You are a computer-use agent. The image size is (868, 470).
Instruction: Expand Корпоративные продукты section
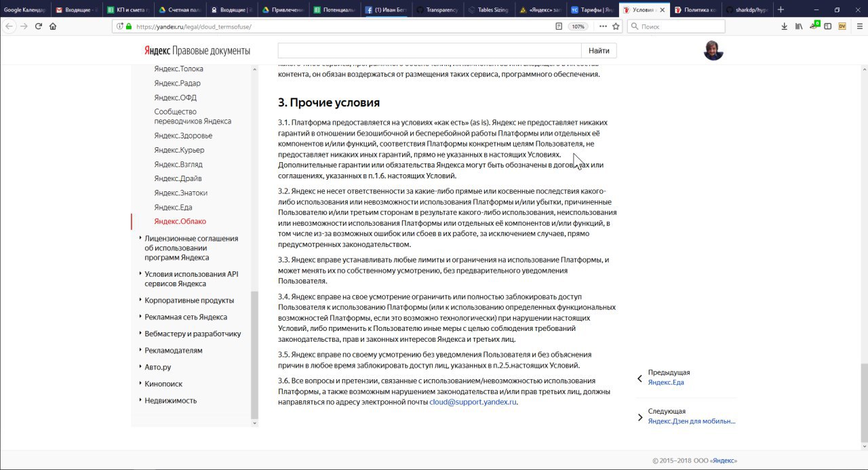point(189,300)
